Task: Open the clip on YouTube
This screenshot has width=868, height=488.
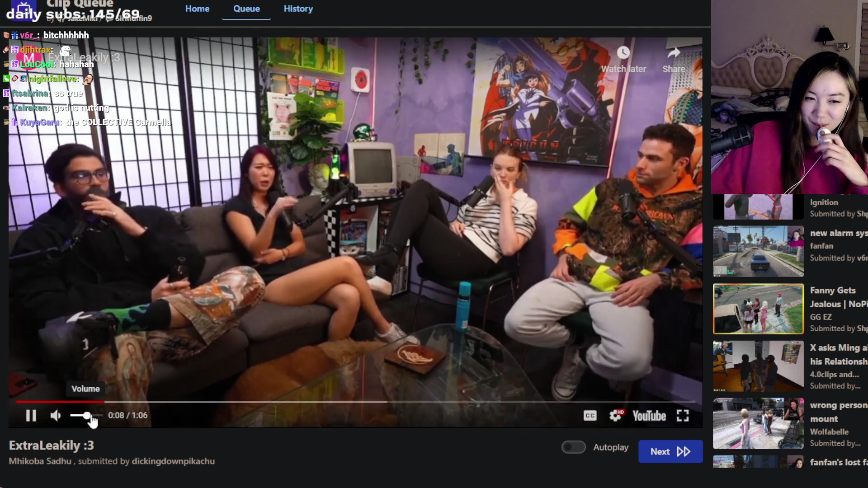Action: (650, 415)
